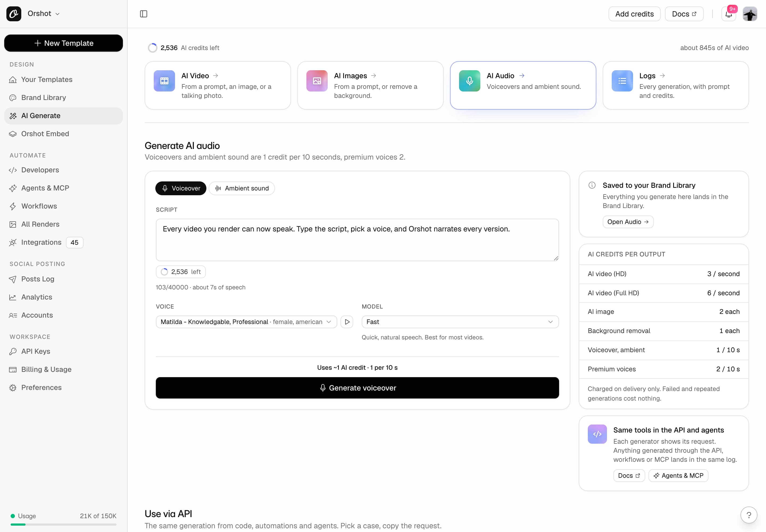
Task: Open Docs link in top bar
Action: (x=684, y=14)
